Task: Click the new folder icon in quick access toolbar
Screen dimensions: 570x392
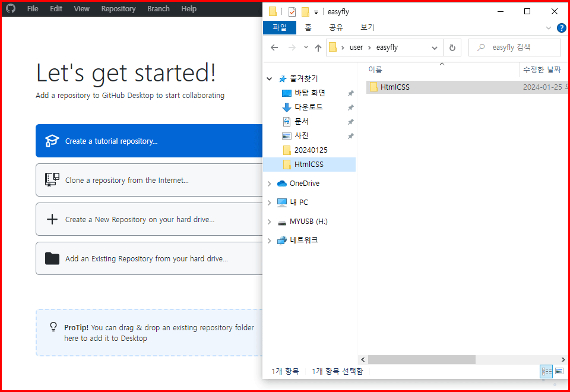Action: (305, 12)
